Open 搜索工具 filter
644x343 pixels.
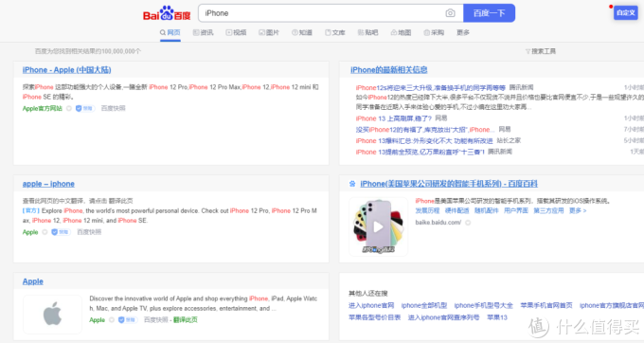541,51
